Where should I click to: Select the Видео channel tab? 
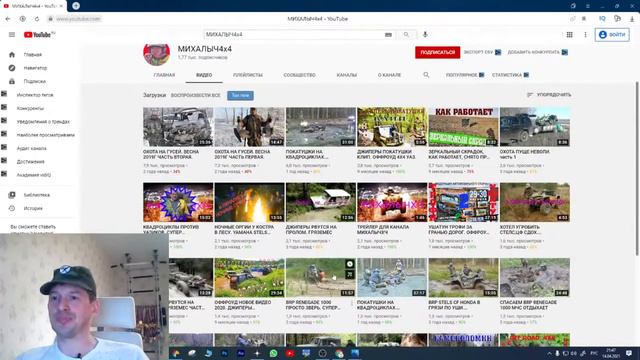point(204,75)
